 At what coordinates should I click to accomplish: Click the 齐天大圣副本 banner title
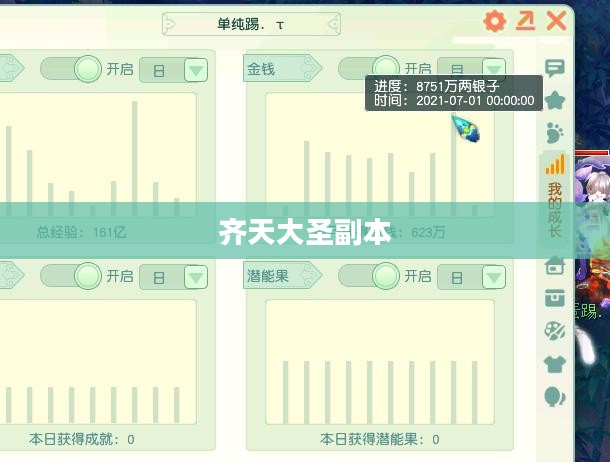305,232
